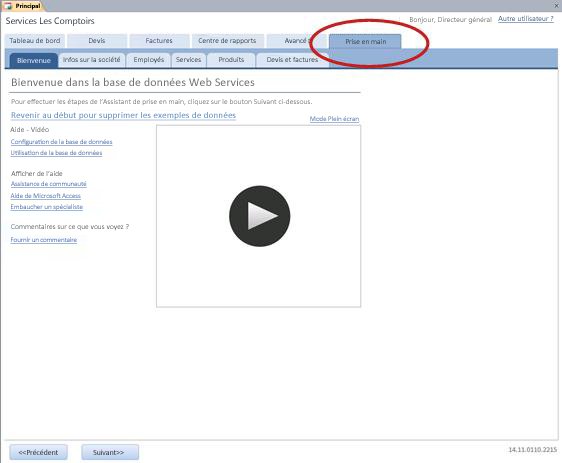The image size is (562, 463).
Task: Click the Bonjour, Directeur général greeting
Action: click(x=451, y=19)
